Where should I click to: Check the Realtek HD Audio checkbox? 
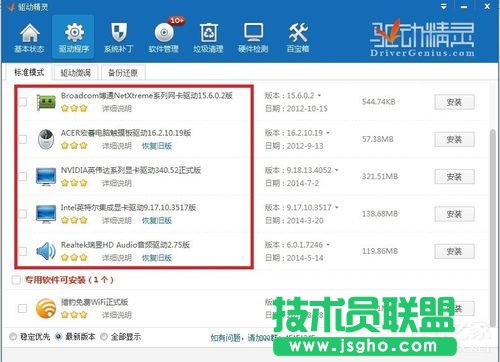[x=22, y=251]
